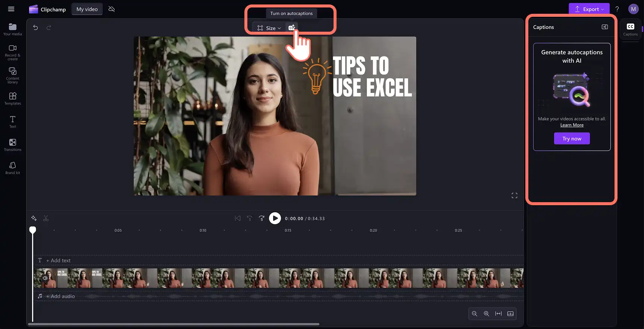Click the timeline zoom in icon
The width and height of the screenshot is (644, 329).
point(487,314)
